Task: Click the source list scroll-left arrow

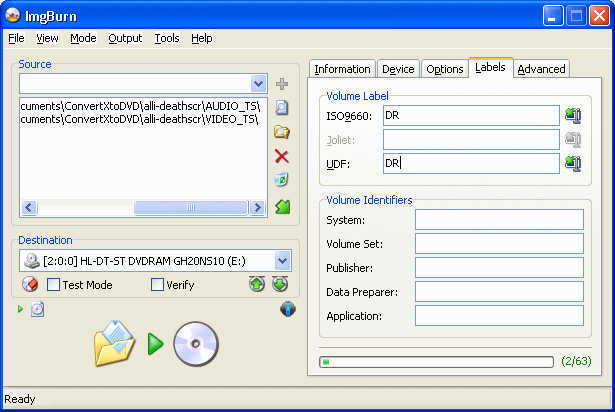Action: 29,207
